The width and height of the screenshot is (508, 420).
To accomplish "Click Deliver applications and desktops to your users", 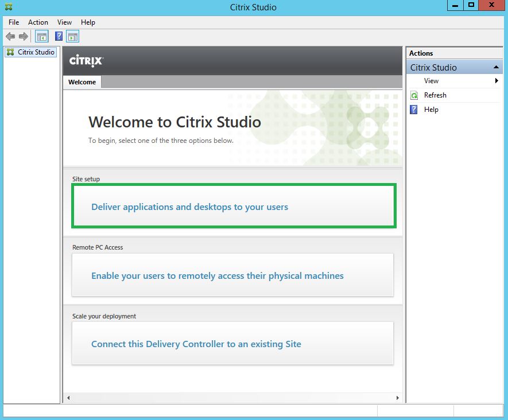I will tap(189, 207).
